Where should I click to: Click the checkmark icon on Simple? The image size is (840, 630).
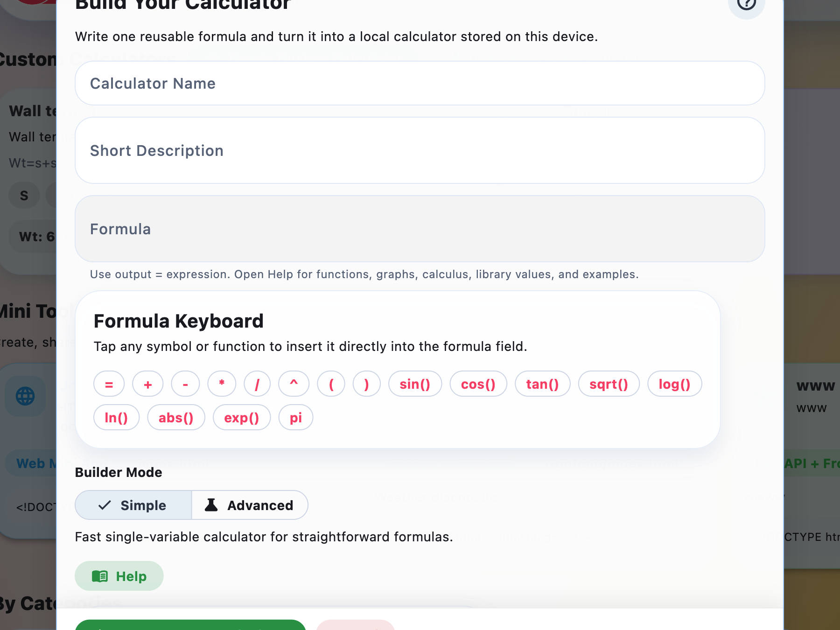105,505
